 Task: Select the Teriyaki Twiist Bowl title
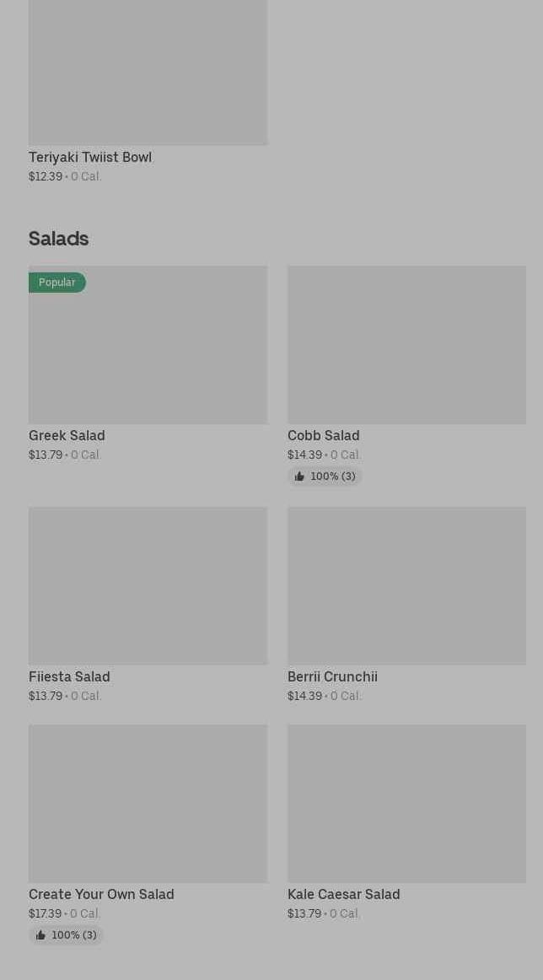coord(90,157)
